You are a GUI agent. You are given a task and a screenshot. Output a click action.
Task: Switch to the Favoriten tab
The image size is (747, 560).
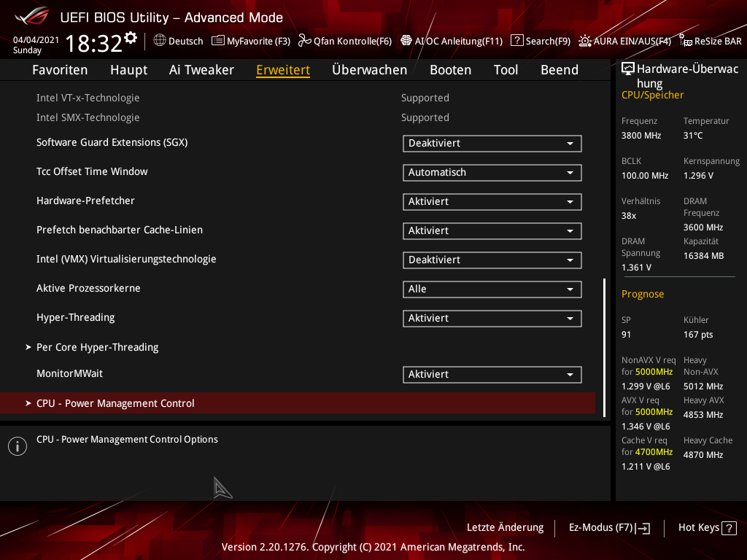tap(60, 70)
